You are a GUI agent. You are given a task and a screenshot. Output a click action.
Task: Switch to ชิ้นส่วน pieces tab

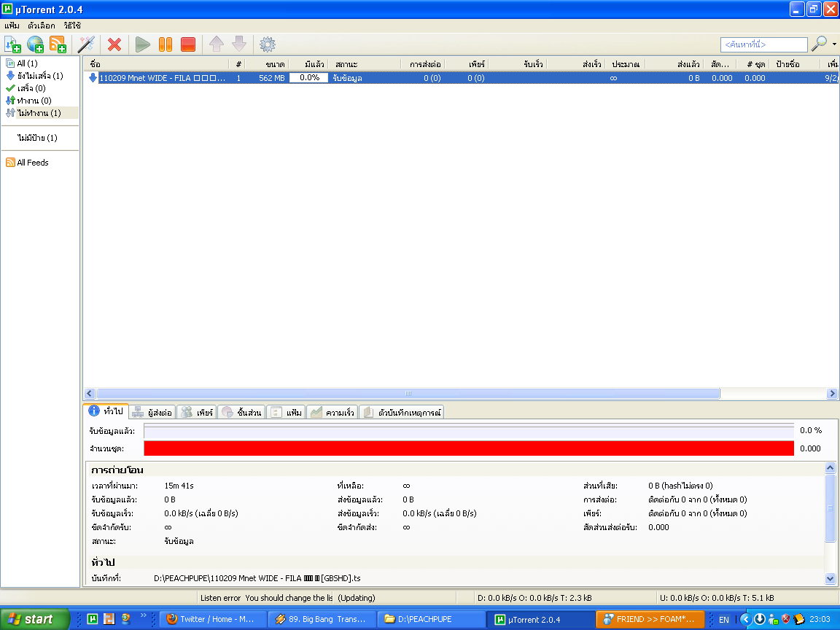pos(241,412)
